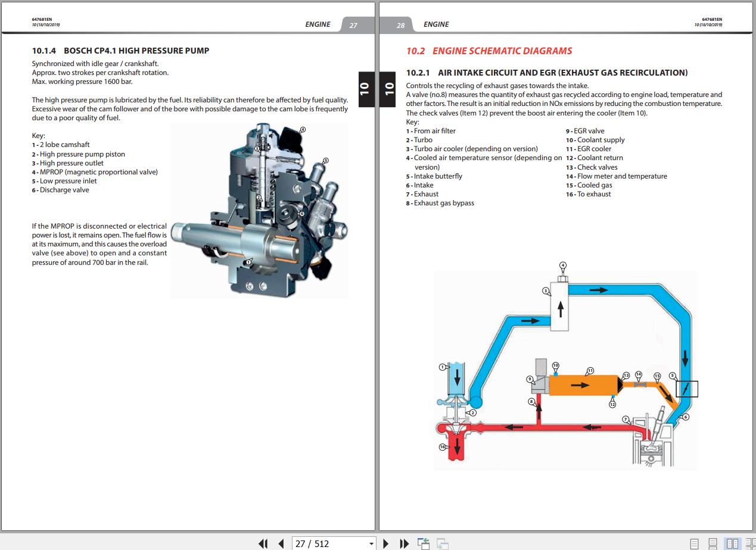
Task: Select two-page side-by-side view
Action: tap(732, 543)
